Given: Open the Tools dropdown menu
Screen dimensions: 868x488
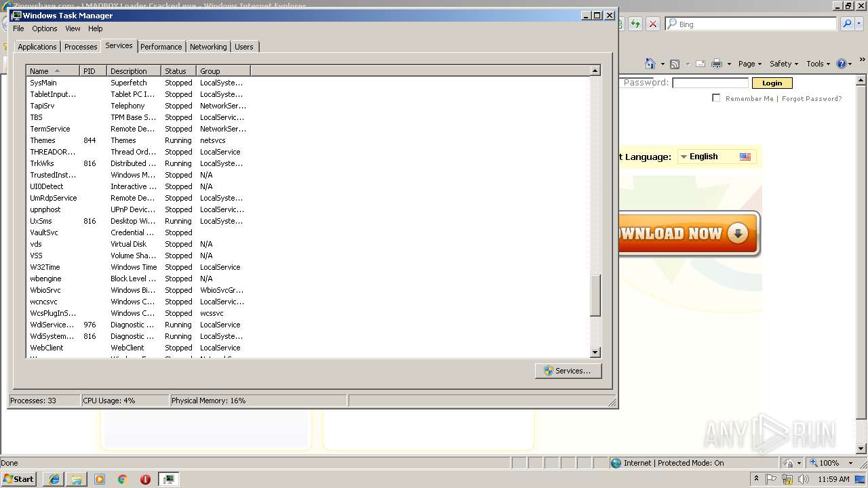Looking at the screenshot, I should coord(818,64).
